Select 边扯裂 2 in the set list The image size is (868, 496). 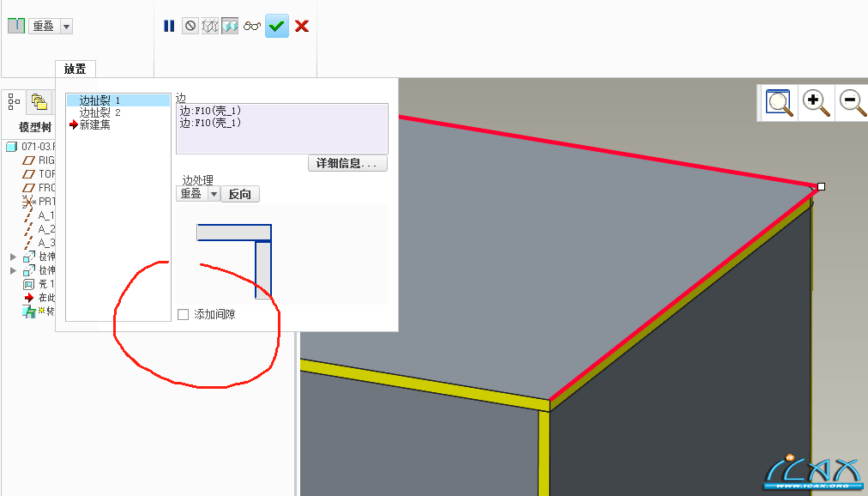point(100,112)
